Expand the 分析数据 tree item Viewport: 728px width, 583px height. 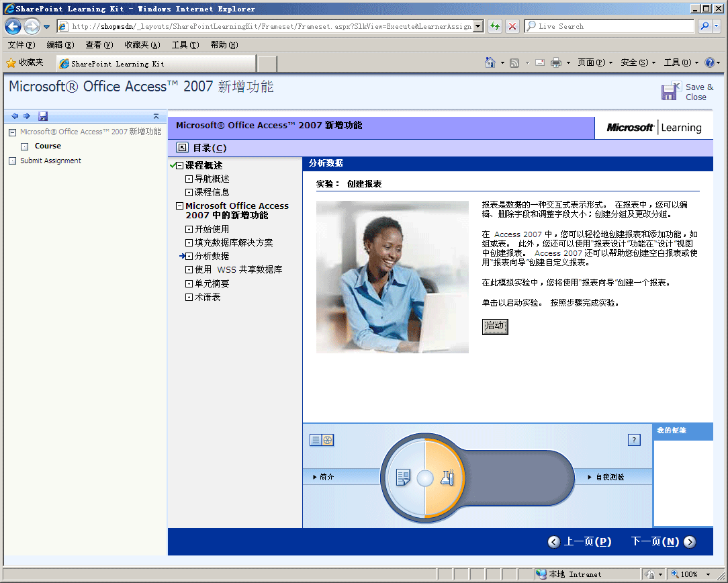pos(189,256)
